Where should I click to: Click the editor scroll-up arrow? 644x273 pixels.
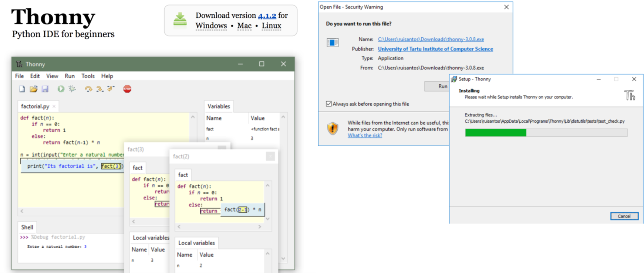pos(193,117)
